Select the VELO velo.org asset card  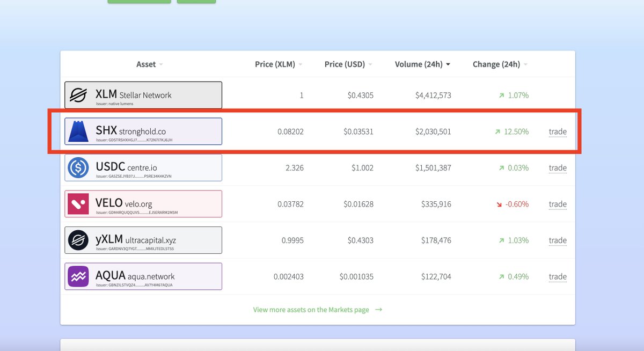tap(143, 204)
